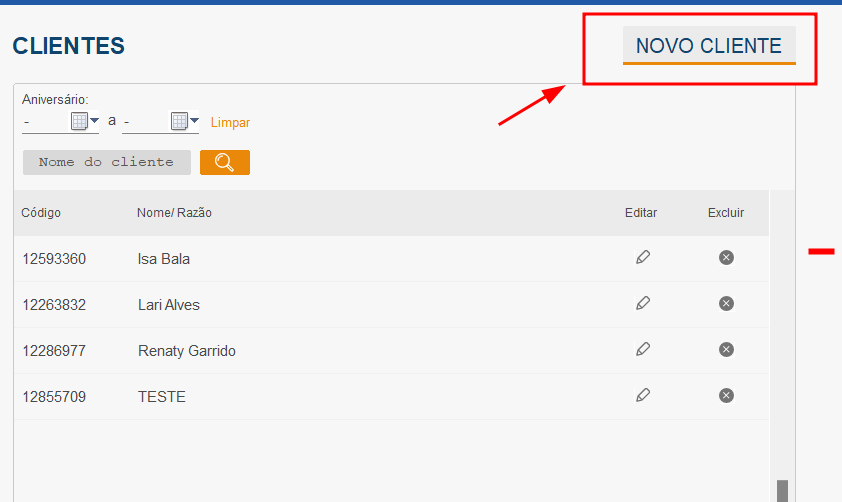
Task: Click the client list vertical scrollbar thumb
Action: tap(782, 491)
